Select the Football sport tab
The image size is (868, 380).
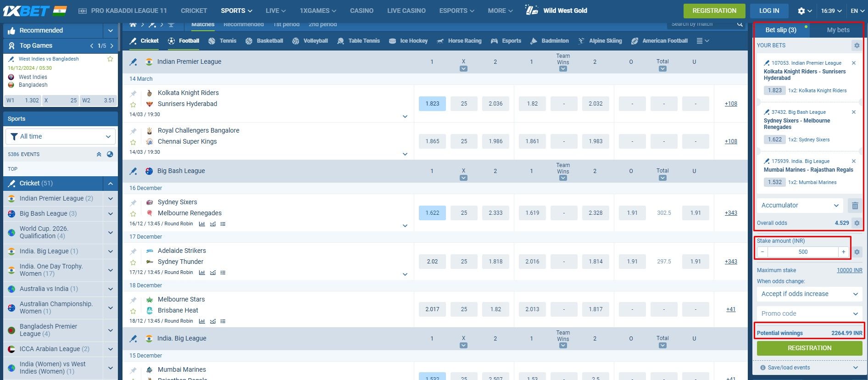coord(184,41)
